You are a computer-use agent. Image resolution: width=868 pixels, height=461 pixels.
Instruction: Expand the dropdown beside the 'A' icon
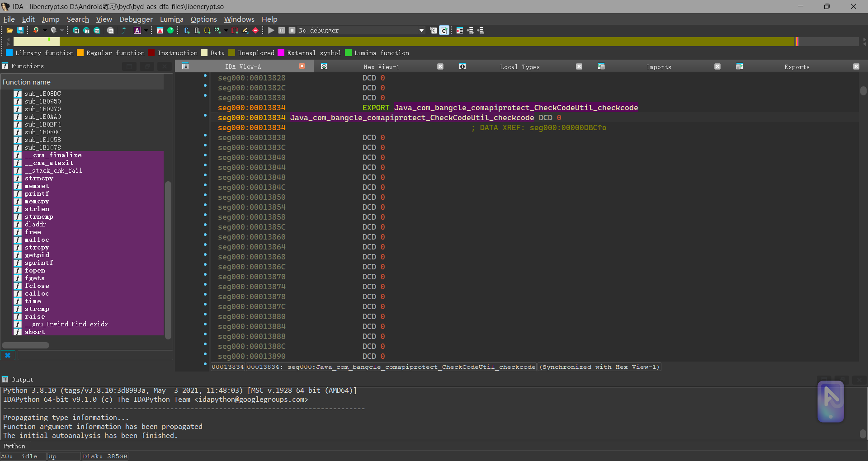pyautogui.click(x=146, y=30)
